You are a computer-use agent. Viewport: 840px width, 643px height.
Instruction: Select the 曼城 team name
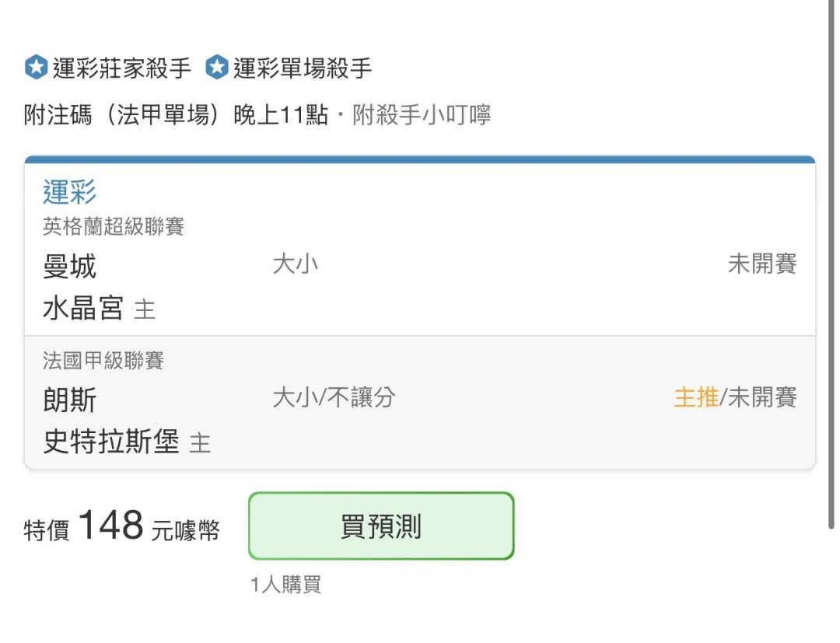tap(70, 266)
